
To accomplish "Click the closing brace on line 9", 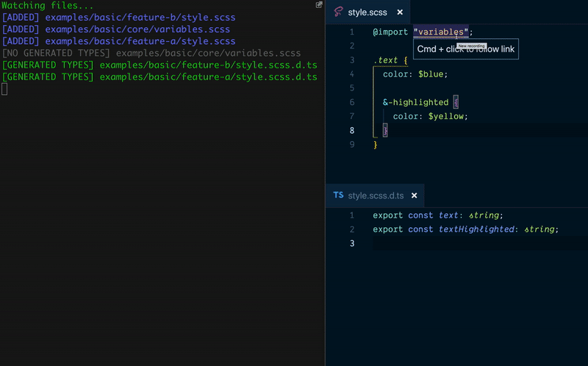I will (376, 145).
